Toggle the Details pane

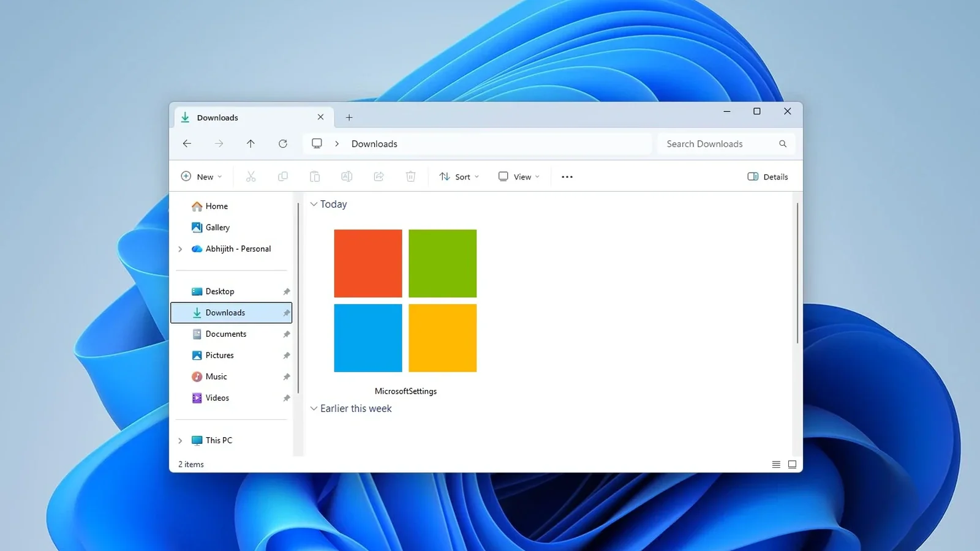(x=767, y=176)
